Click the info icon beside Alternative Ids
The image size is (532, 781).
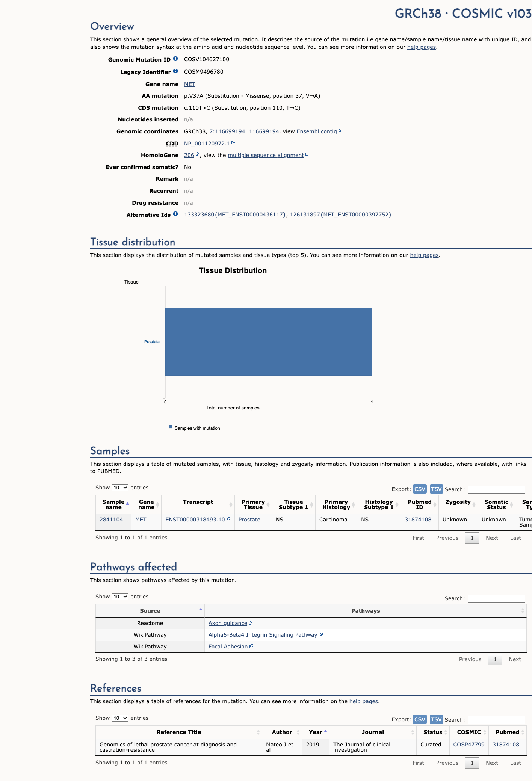(175, 214)
